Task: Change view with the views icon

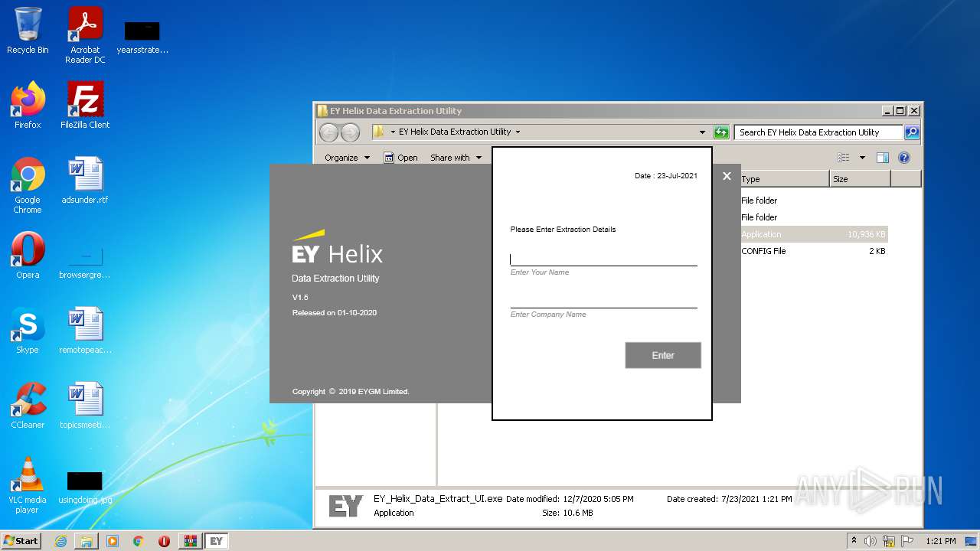Action: [844, 158]
